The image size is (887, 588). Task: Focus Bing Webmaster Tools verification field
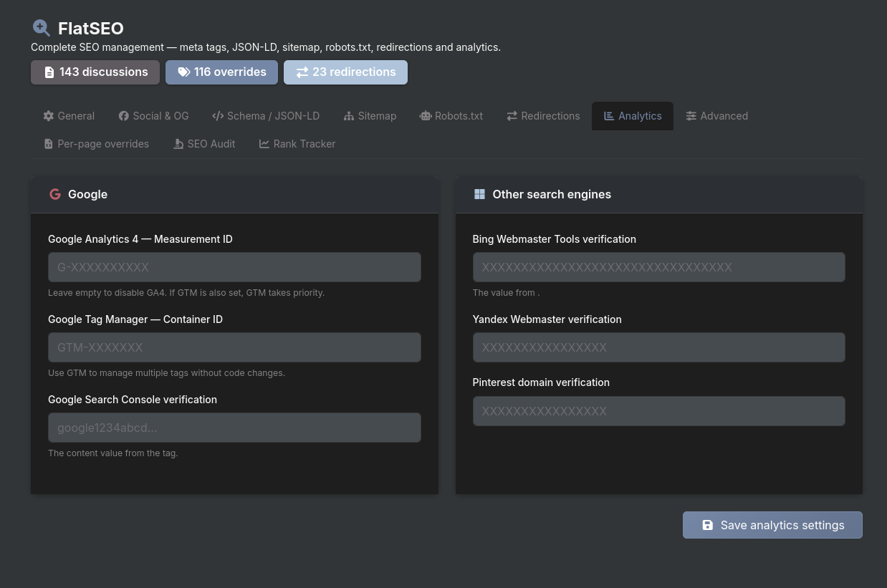coord(658,267)
